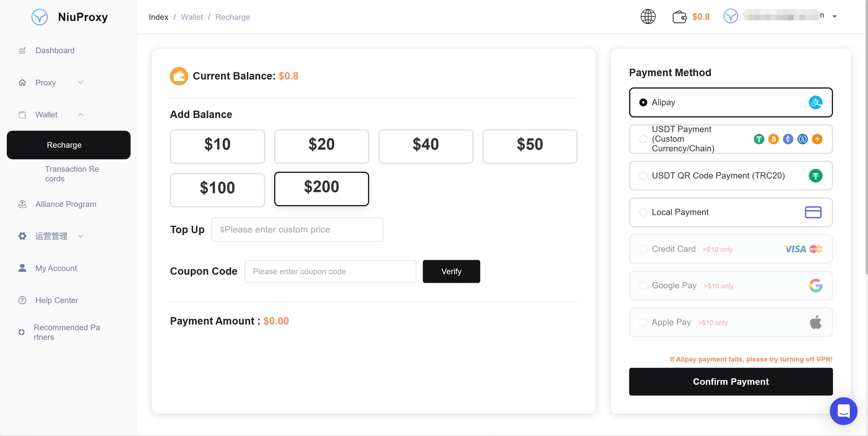Click the Help Center question icon
This screenshot has width=868, height=436.
(22, 300)
